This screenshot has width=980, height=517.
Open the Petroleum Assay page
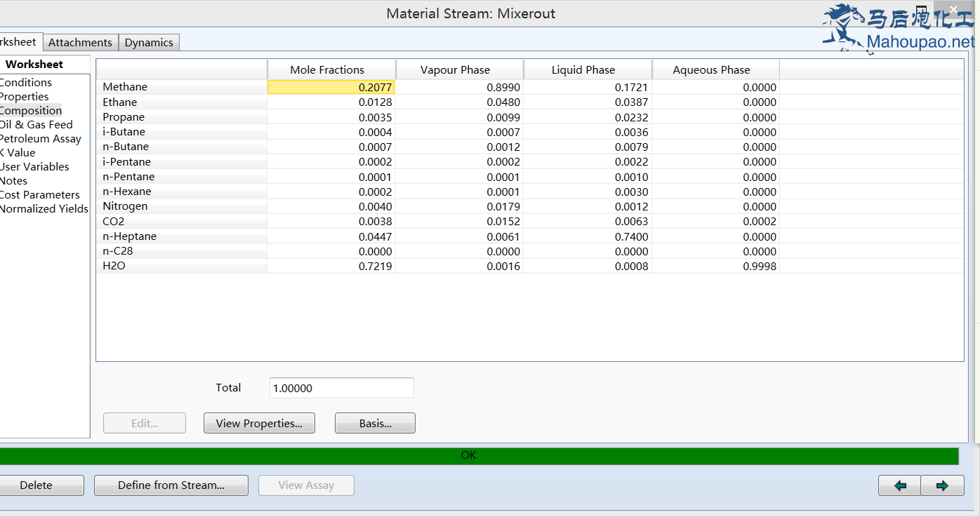click(40, 139)
